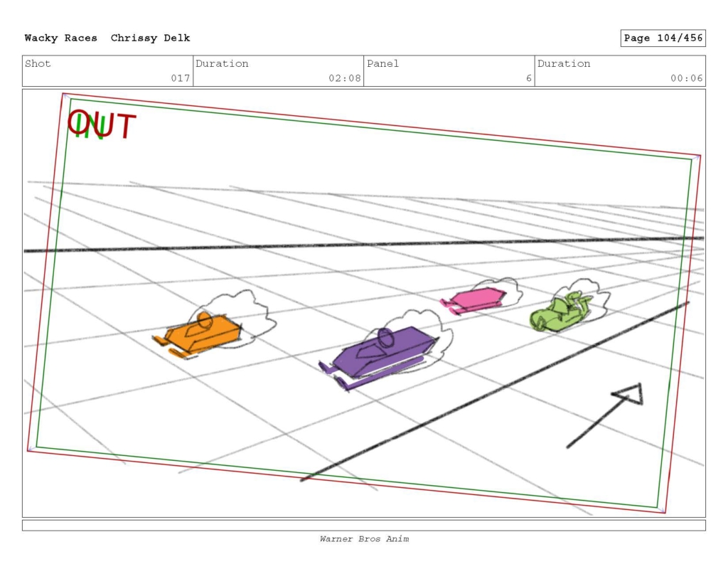This screenshot has height=564, width=728.
Task: Click the red "OUT" camera frame label
Action: click(102, 124)
